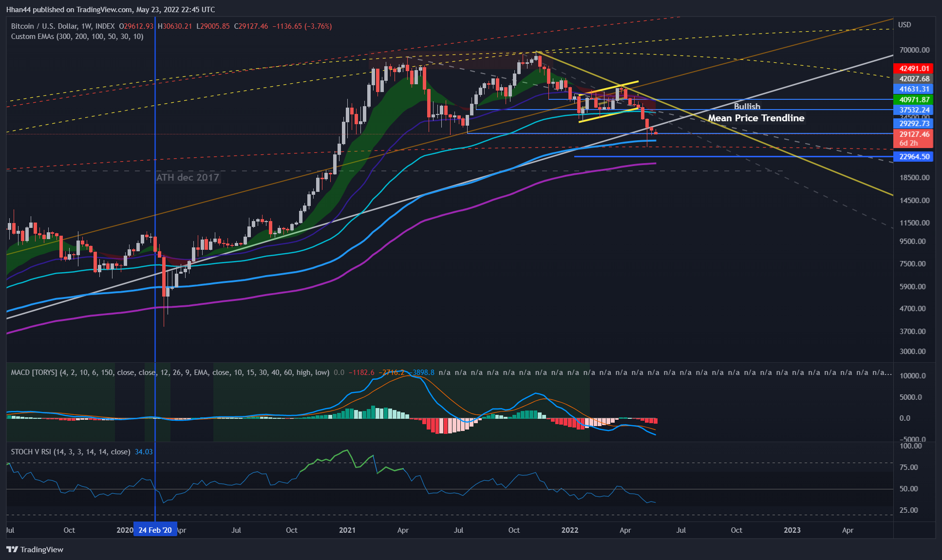This screenshot has height=560, width=942.
Task: Click the high price value H30630.21
Action: [x=175, y=26]
